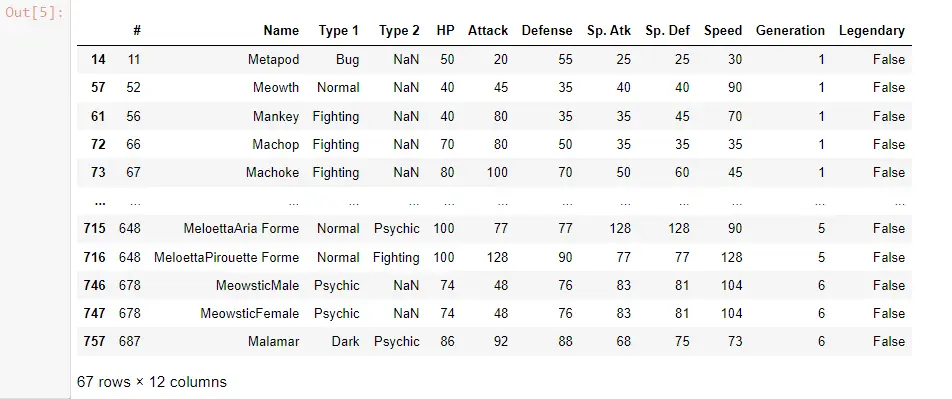The image size is (952, 399).
Task: Click the Machoke row Attack value 100
Action: pyautogui.click(x=497, y=172)
